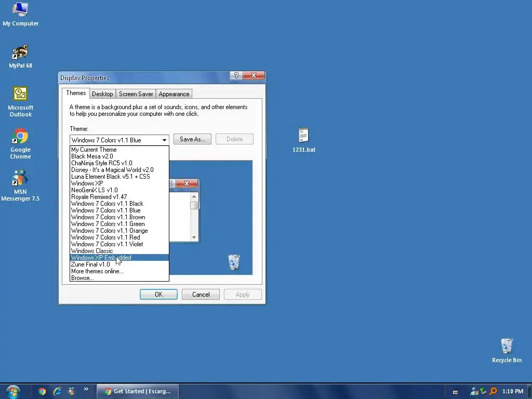Click the taskbar clock showing 1:10 PM
The image size is (532, 399).
pos(512,391)
